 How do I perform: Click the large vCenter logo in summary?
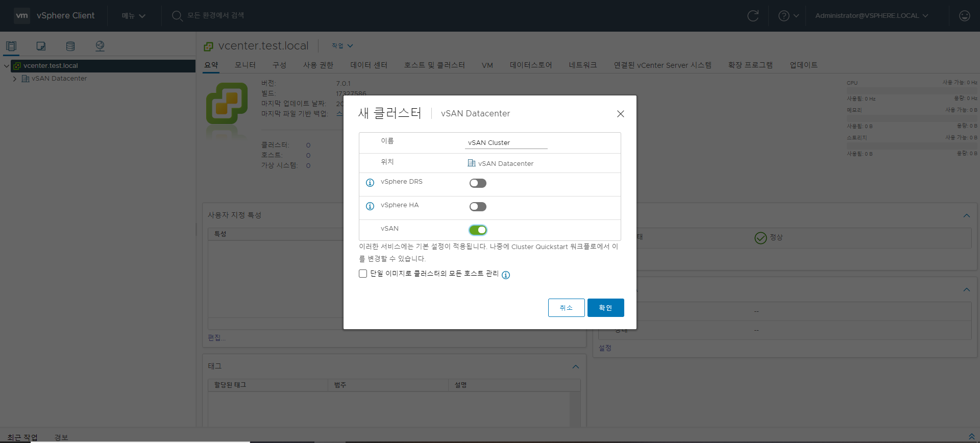click(x=227, y=104)
